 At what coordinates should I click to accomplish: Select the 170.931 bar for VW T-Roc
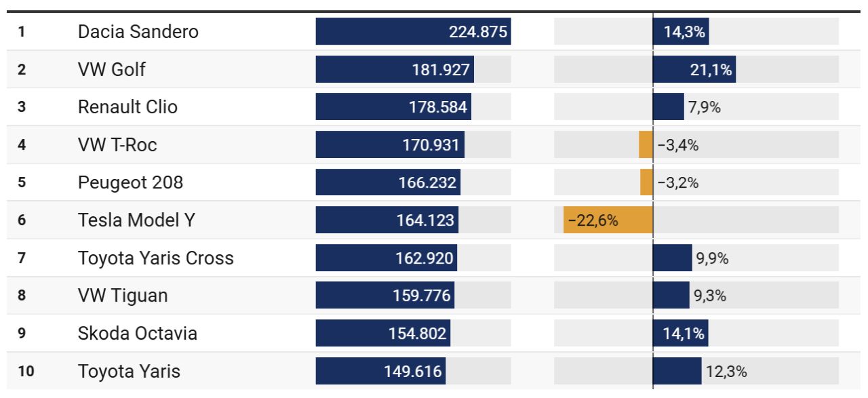click(x=390, y=144)
